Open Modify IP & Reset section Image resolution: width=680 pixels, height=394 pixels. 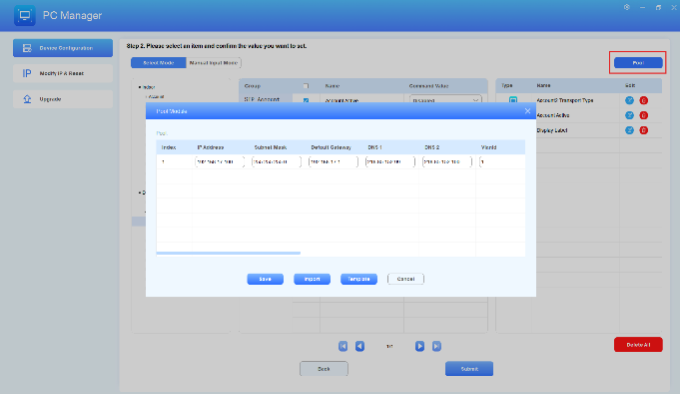[63, 73]
